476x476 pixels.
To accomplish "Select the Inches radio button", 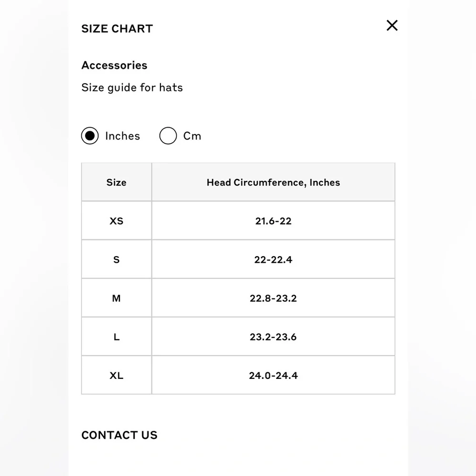I will 90,136.
